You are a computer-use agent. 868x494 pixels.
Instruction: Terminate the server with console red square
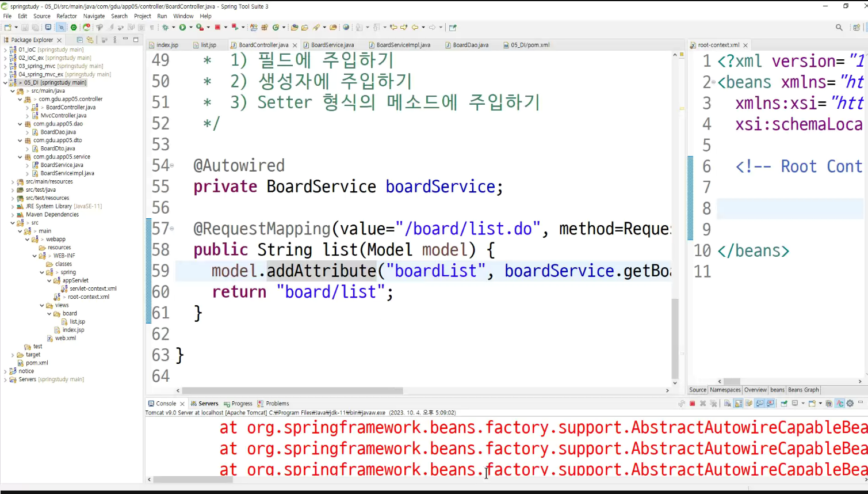(x=693, y=404)
